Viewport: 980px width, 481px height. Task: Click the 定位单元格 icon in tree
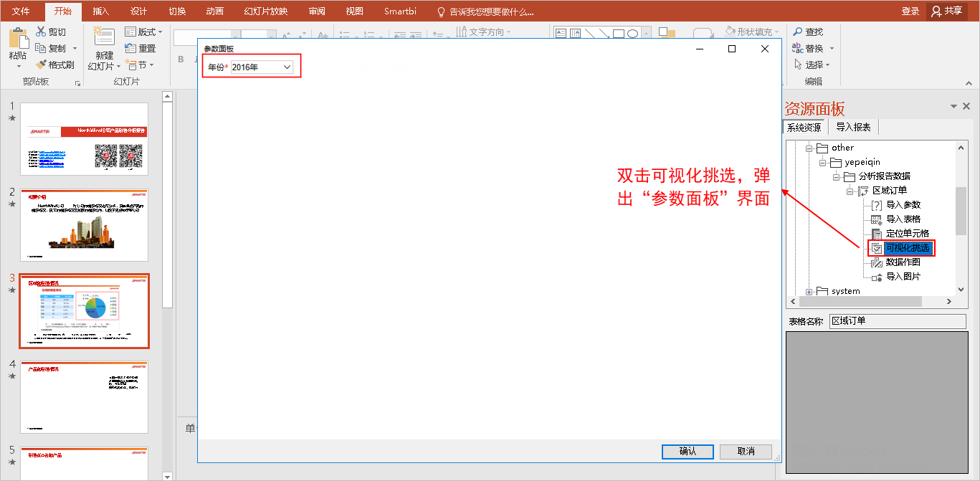[x=876, y=234]
